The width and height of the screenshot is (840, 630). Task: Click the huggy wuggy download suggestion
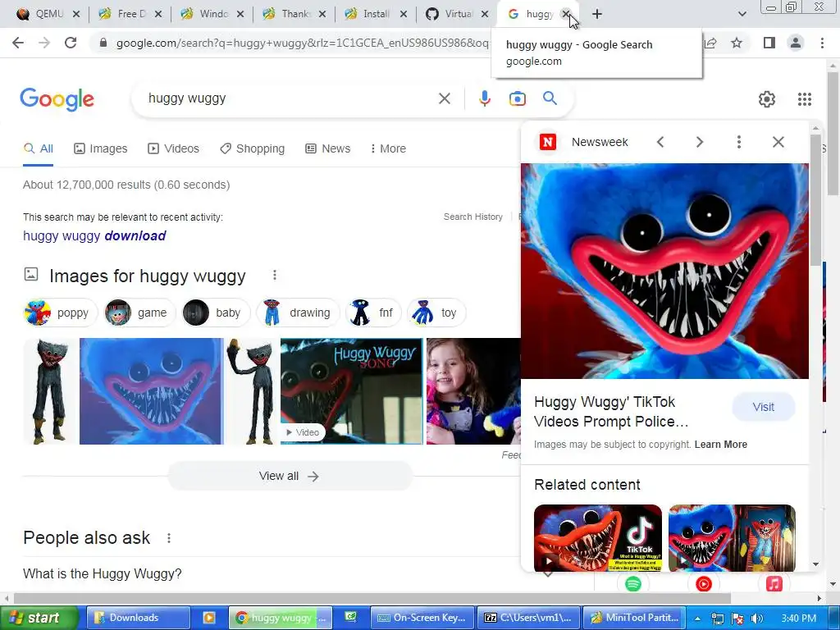click(x=94, y=235)
